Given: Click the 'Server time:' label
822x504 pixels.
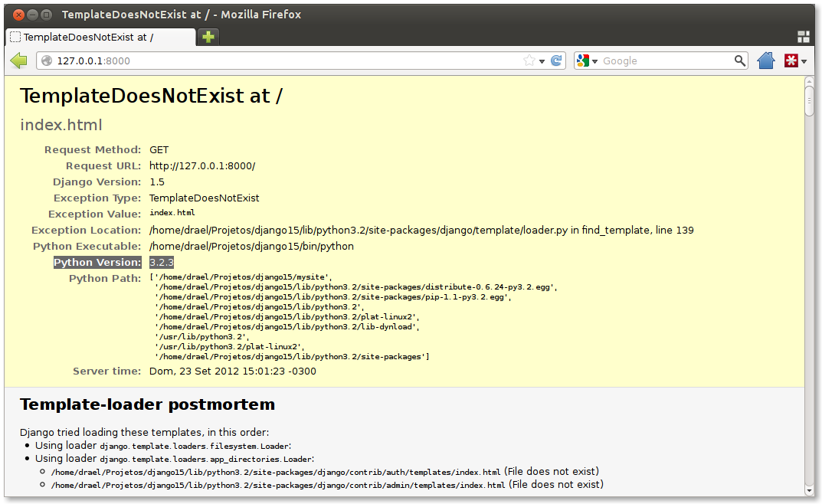Looking at the screenshot, I should pos(107,371).
